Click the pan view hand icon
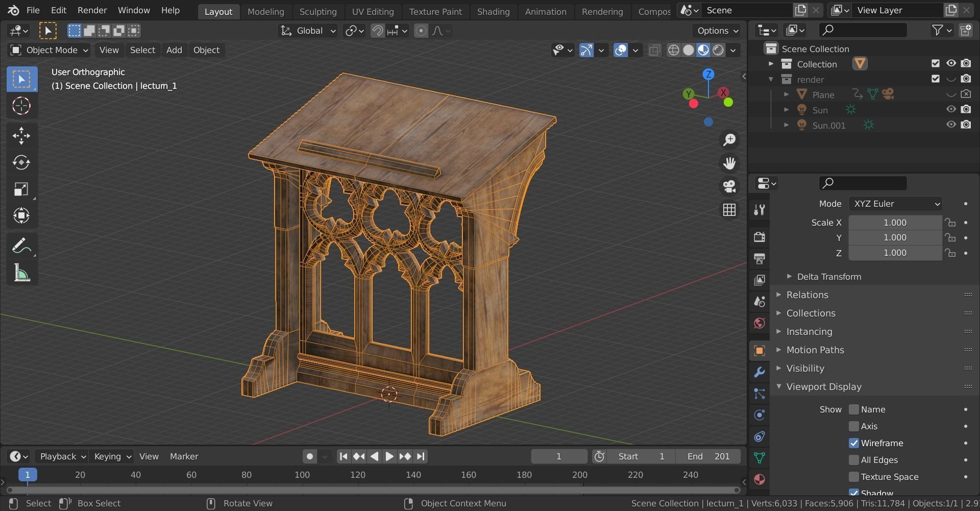980x511 pixels. coord(729,163)
